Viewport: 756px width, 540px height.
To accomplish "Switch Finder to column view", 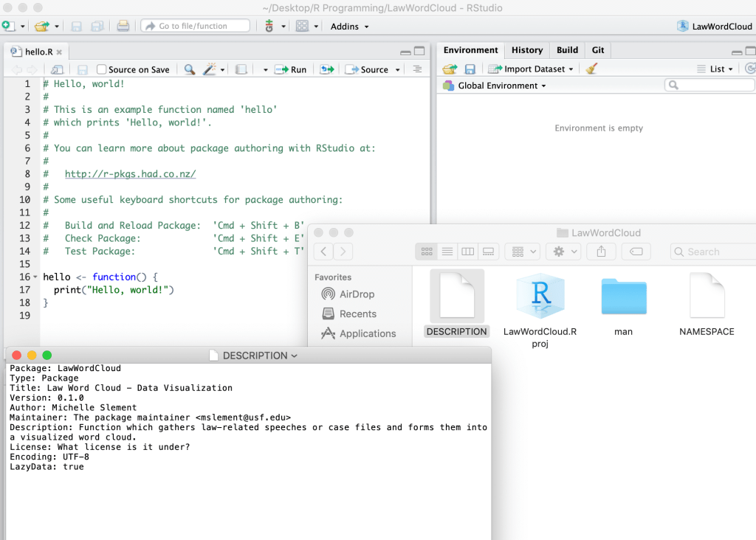I will tap(467, 252).
